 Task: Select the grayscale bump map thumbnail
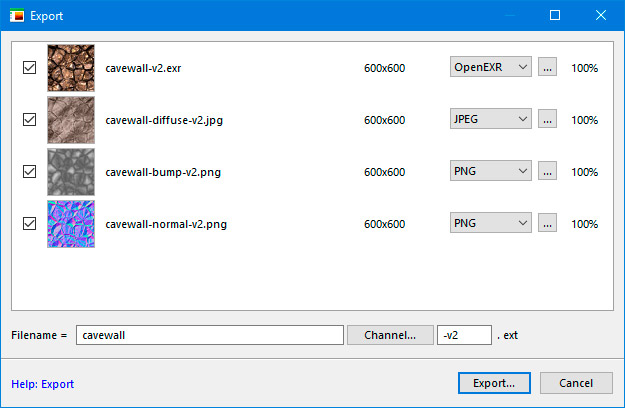pyautogui.click(x=71, y=171)
